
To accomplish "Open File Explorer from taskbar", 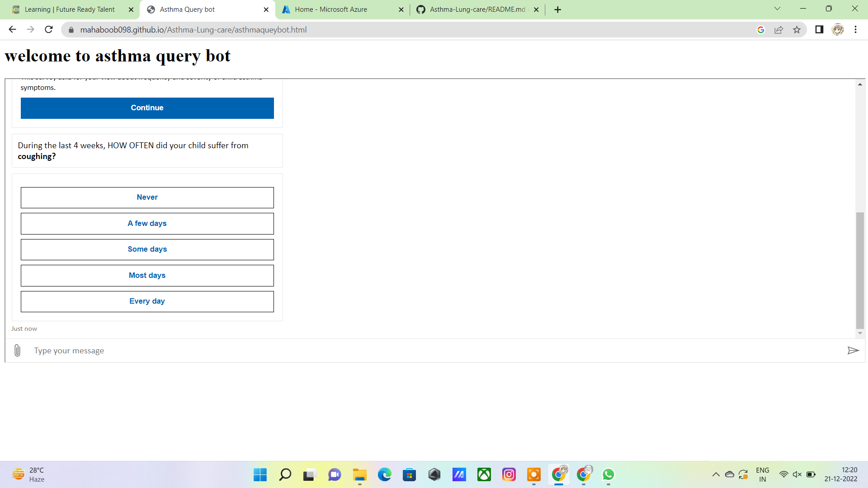I will coord(359,474).
